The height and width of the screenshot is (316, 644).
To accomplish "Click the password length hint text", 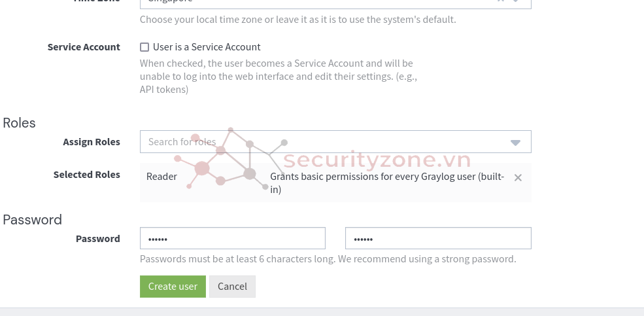I will click(x=328, y=259).
